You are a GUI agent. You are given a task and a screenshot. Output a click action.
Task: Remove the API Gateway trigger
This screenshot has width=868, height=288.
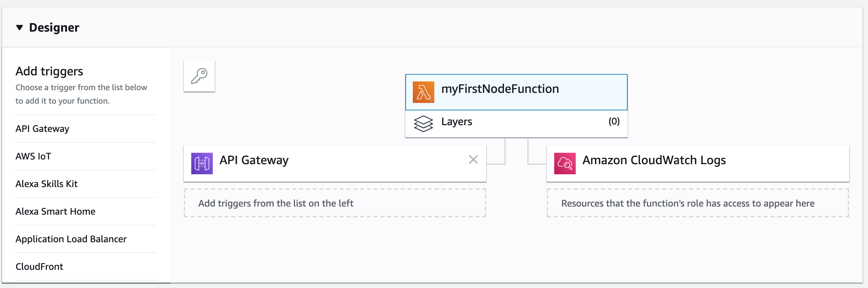[473, 160]
